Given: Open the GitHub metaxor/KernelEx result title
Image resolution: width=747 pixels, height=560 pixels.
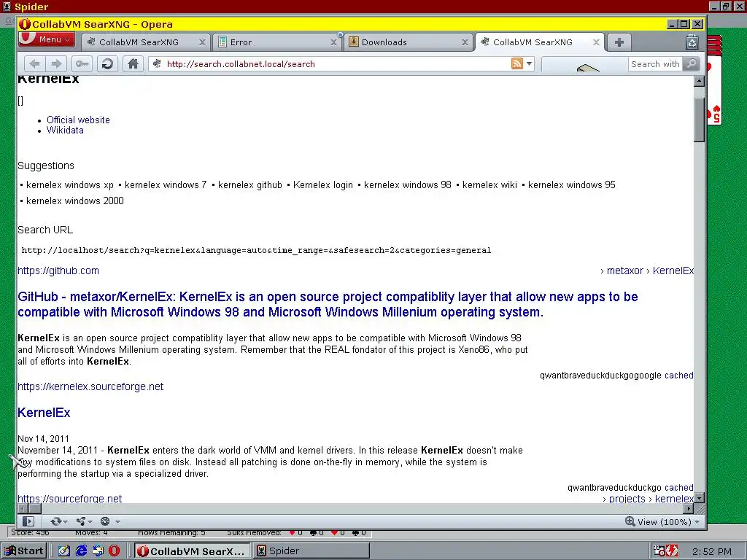Looking at the screenshot, I should 328,304.
